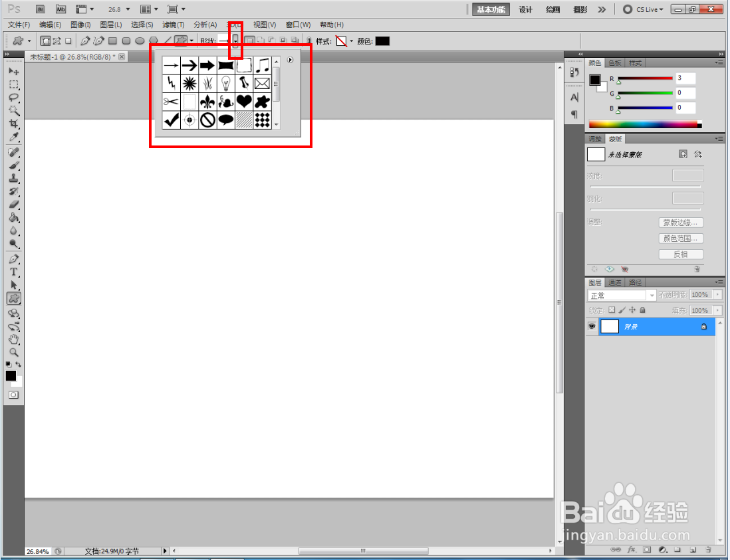
Task: Enable Shape Layers drawing mode
Action: tap(45, 41)
